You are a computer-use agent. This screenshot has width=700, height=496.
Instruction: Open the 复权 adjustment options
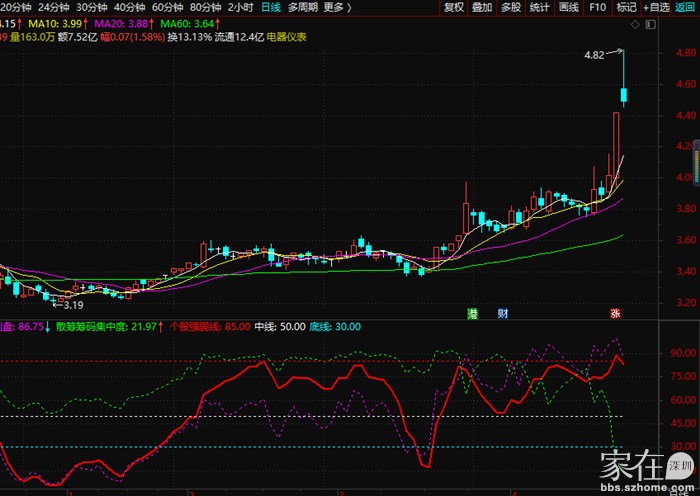click(454, 7)
